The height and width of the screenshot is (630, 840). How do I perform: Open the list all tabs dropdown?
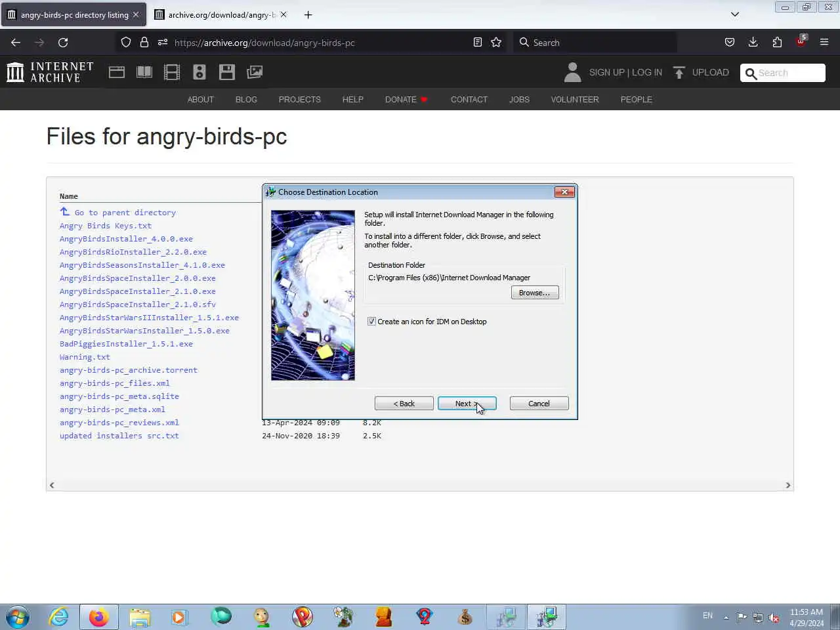735,14
